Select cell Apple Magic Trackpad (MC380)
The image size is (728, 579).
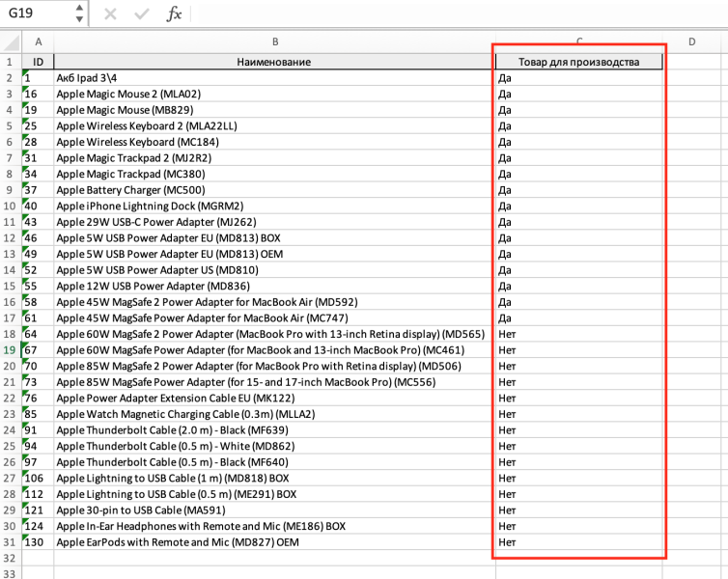point(275,174)
